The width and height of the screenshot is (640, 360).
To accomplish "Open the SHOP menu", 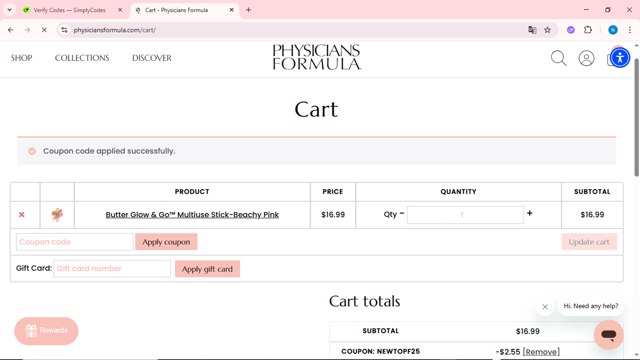I will coord(22,58).
